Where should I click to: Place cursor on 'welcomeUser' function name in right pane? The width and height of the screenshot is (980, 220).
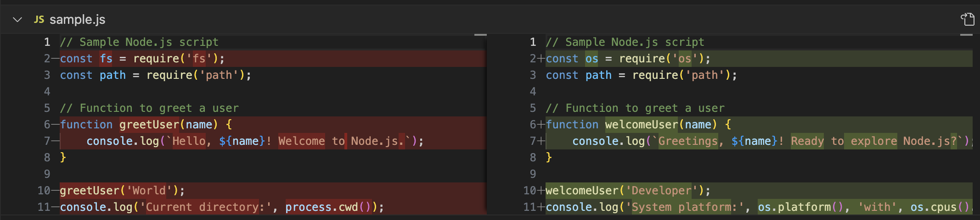642,125
